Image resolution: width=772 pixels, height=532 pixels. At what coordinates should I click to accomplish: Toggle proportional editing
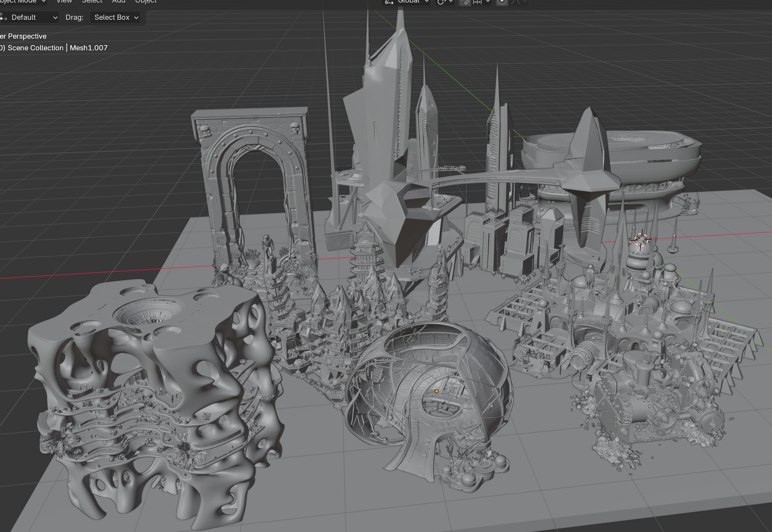502,2
